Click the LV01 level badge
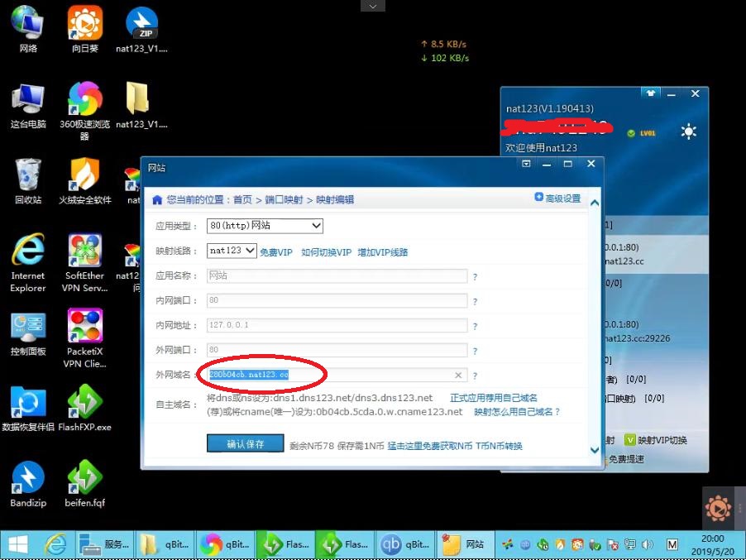 pyautogui.click(x=643, y=133)
